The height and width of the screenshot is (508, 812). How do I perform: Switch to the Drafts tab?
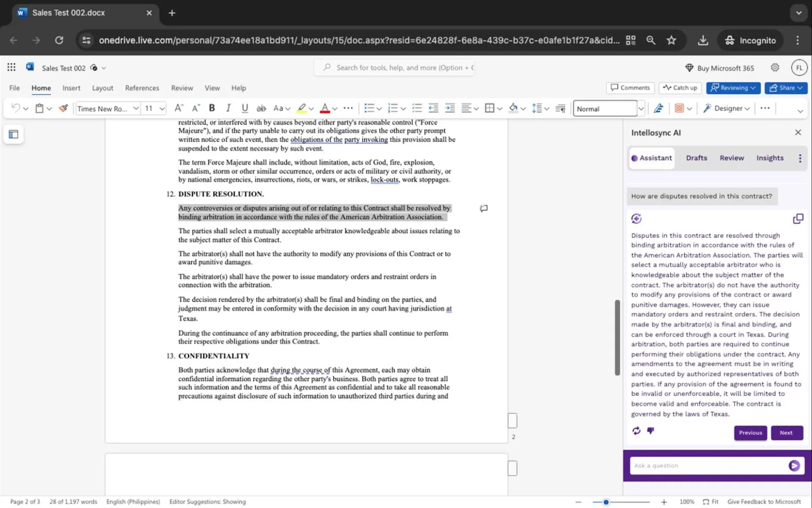pos(696,158)
